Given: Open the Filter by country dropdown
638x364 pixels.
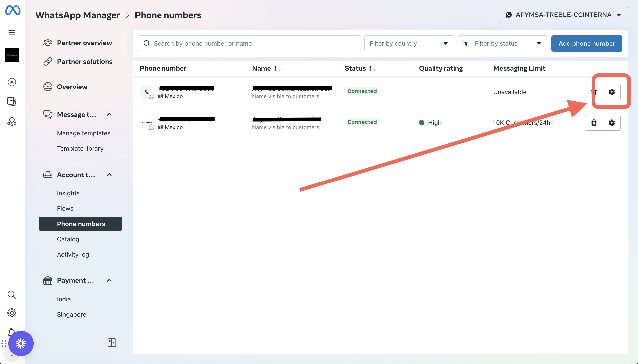Looking at the screenshot, I should click(x=409, y=43).
